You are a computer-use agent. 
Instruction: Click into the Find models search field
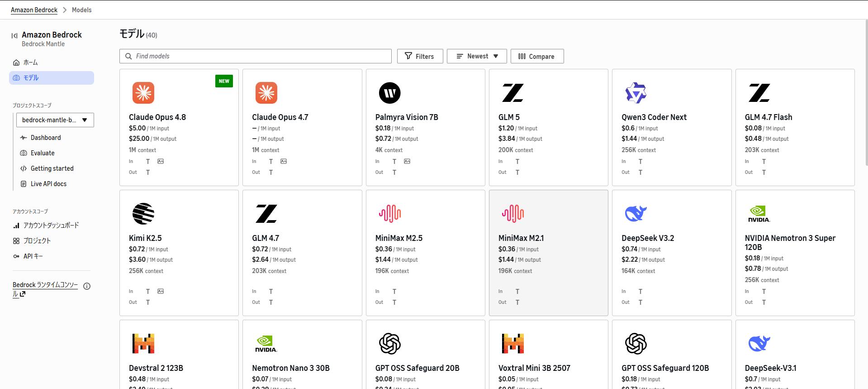pyautogui.click(x=256, y=56)
